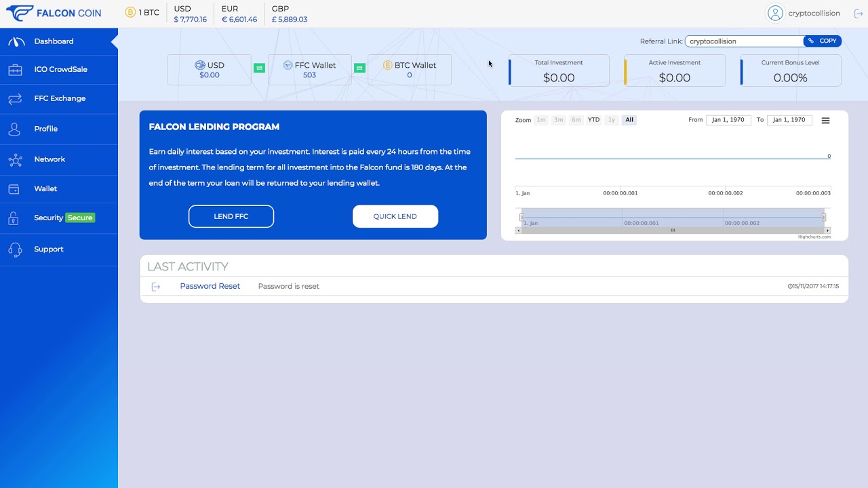Copy the referral link

[x=823, y=41]
